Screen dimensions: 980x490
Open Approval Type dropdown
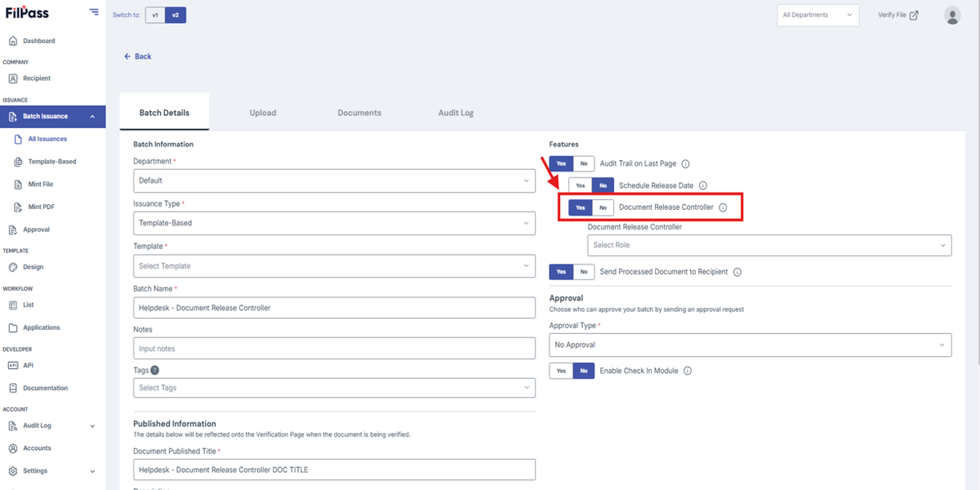751,345
